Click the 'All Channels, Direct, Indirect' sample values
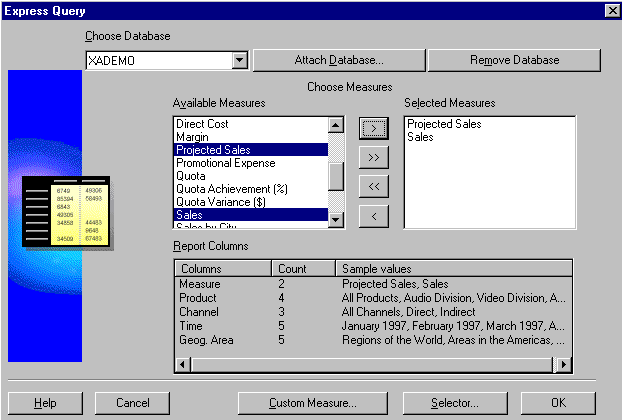The width and height of the screenshot is (622, 420). 408,312
